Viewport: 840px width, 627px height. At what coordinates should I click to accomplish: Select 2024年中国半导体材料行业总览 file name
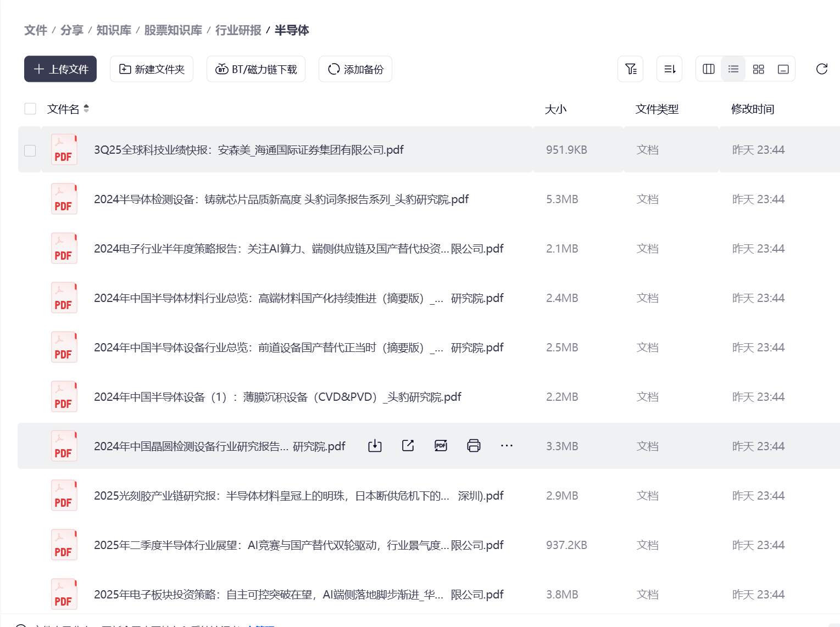click(x=299, y=298)
